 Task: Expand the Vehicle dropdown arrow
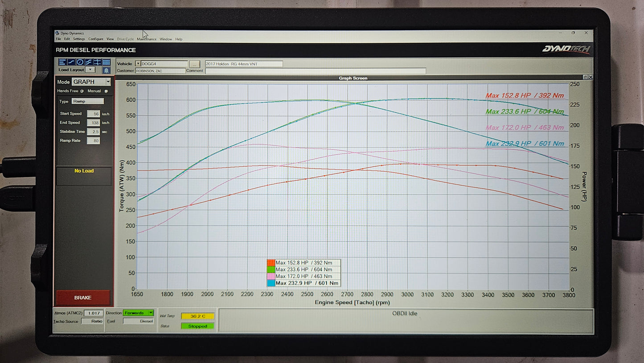point(138,64)
